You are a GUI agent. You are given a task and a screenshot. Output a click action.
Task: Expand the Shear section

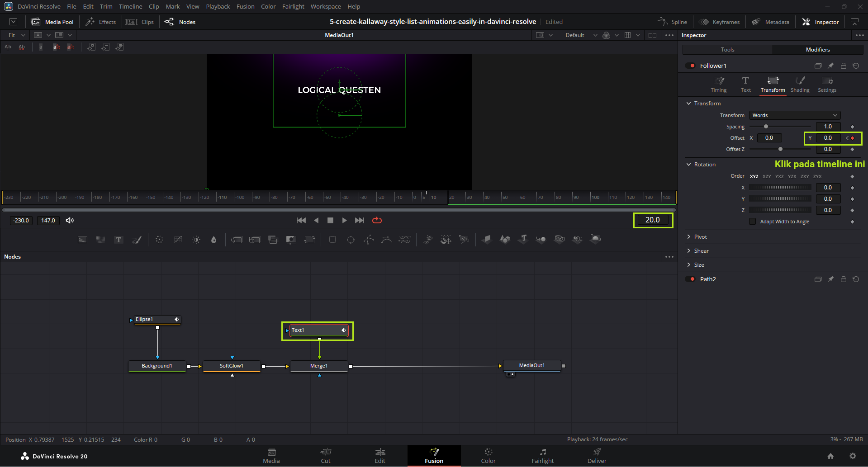click(701, 251)
